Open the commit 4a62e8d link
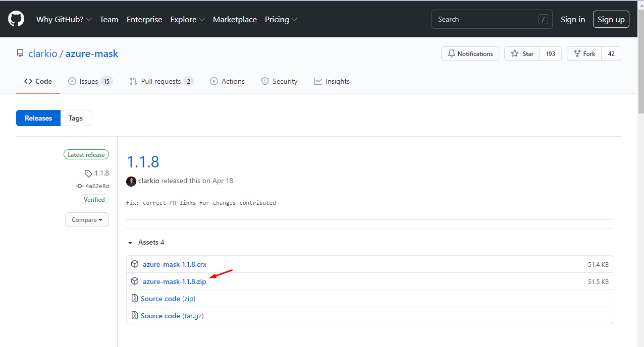The width and height of the screenshot is (644, 347). pyautogui.click(x=92, y=186)
